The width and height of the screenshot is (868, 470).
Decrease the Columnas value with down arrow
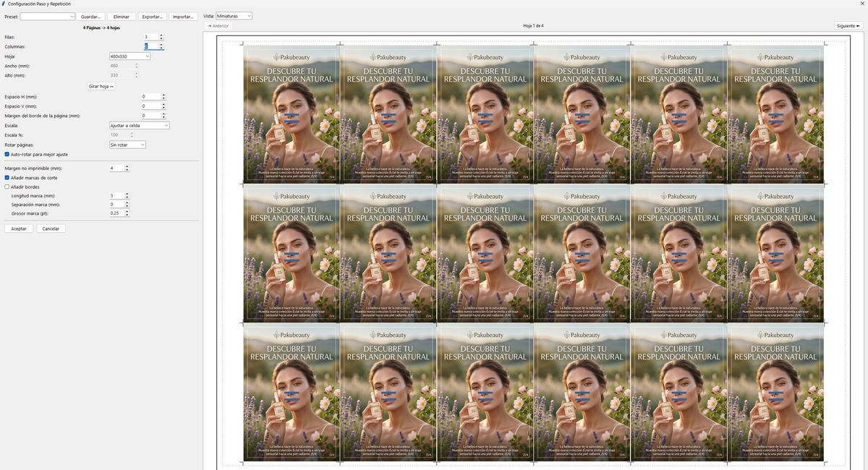[x=161, y=48]
